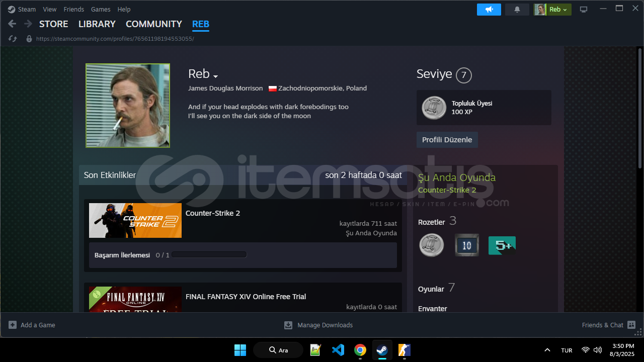Click Başarım İlerlemesi achievement label
This screenshot has width=644, height=362.
click(x=122, y=255)
